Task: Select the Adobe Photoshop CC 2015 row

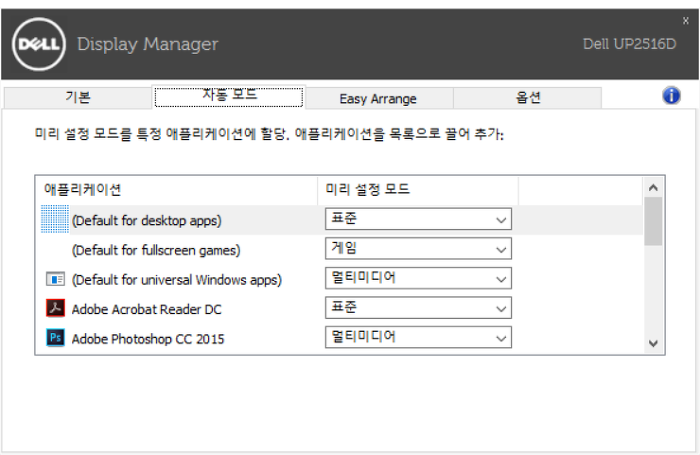Action: click(x=339, y=338)
